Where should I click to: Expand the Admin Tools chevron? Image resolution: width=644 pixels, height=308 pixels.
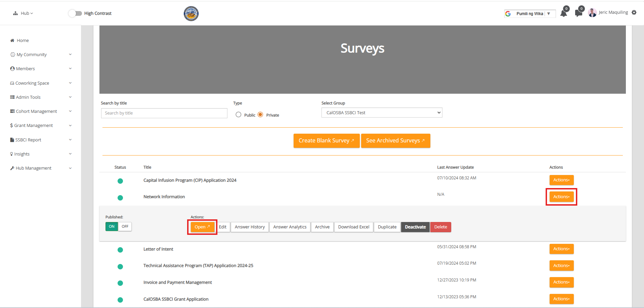coord(70,97)
